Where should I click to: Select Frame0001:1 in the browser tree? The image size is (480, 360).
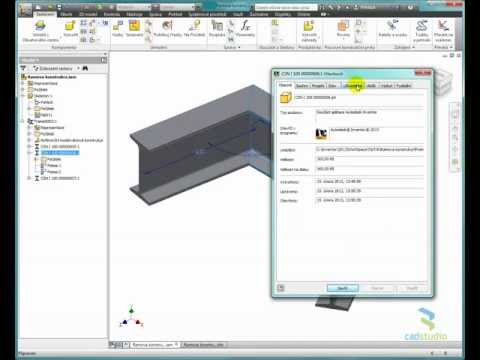45,121
